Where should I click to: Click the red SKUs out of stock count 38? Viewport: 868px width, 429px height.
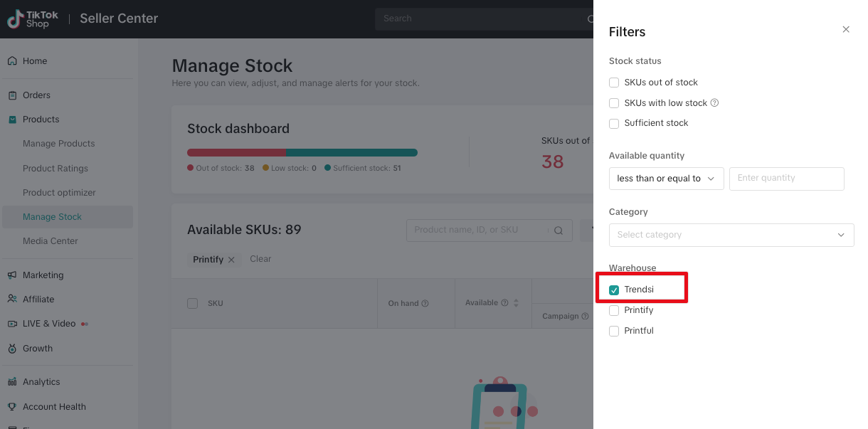click(x=553, y=161)
